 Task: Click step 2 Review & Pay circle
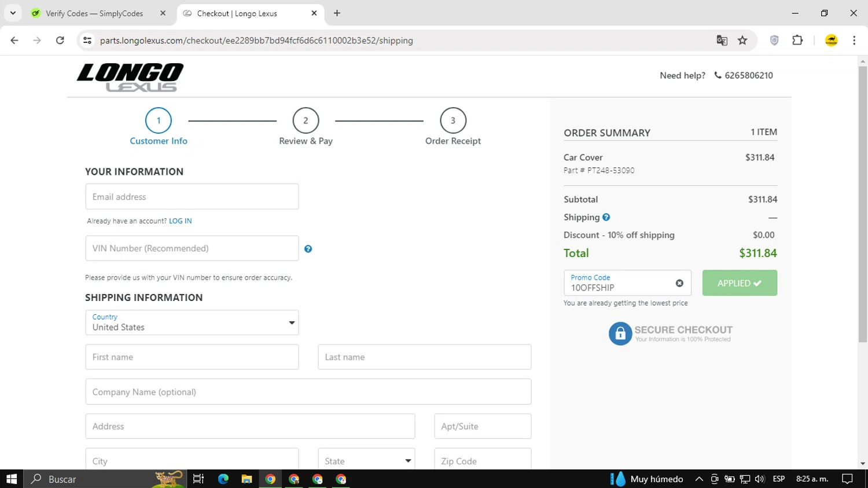tap(306, 120)
